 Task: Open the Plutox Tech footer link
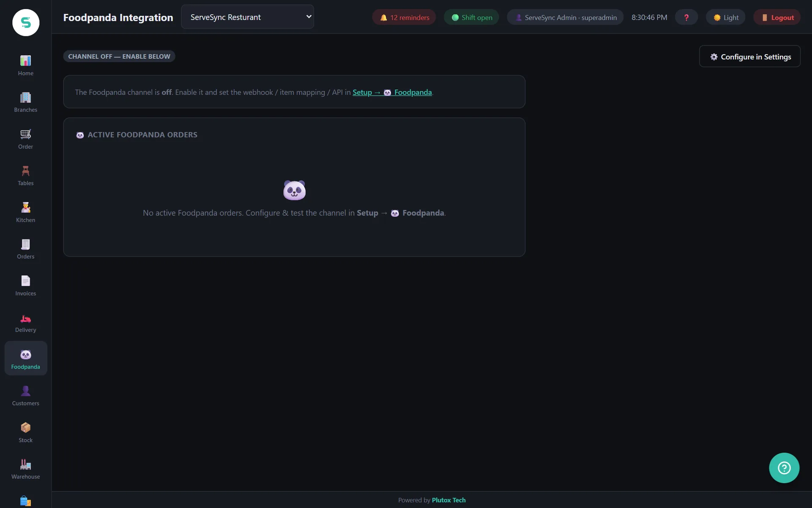point(449,500)
